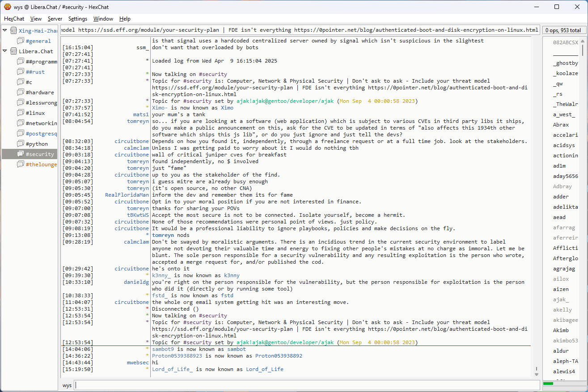This screenshot has width=588, height=392.
Task: Click the wys nickname button
Action: (67, 385)
